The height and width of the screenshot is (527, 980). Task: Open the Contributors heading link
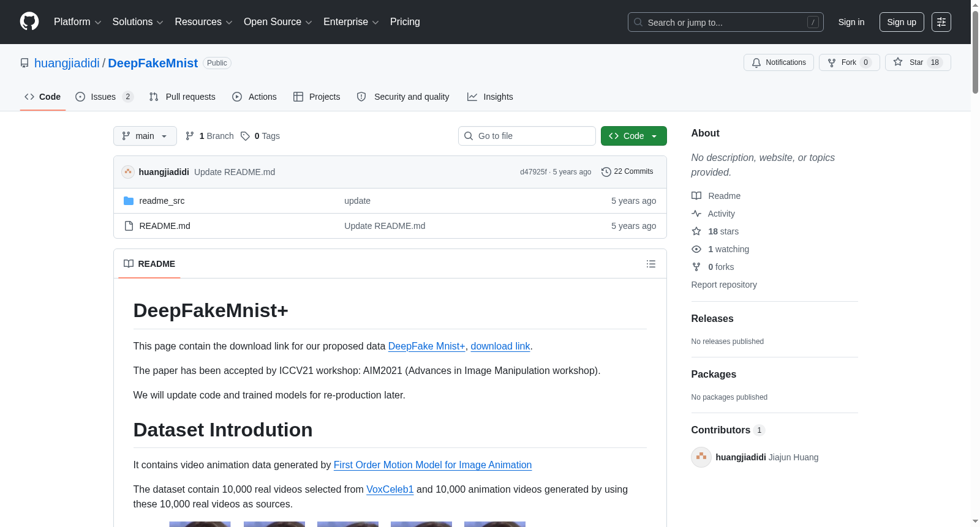click(728, 430)
